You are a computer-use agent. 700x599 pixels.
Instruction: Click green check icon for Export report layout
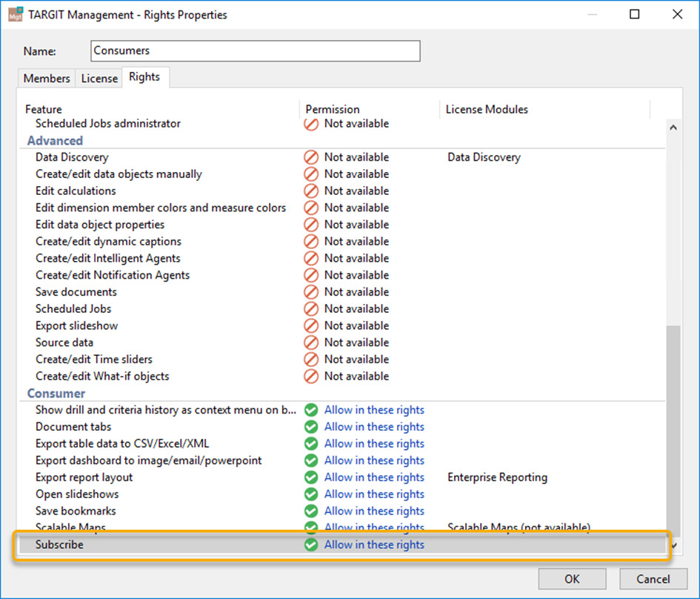point(311,477)
